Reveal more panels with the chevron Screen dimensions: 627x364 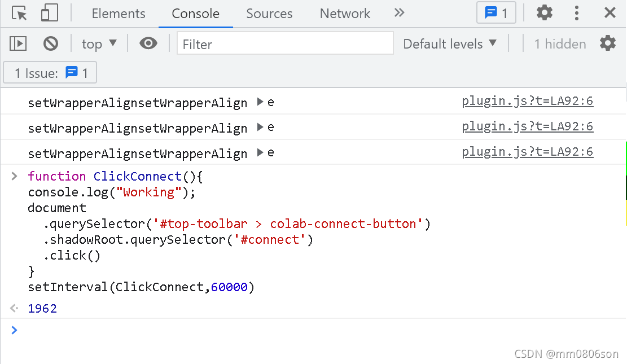399,13
